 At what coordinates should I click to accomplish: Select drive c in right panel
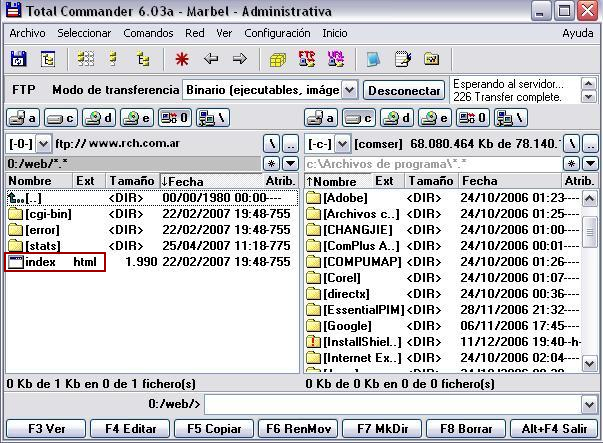358,118
